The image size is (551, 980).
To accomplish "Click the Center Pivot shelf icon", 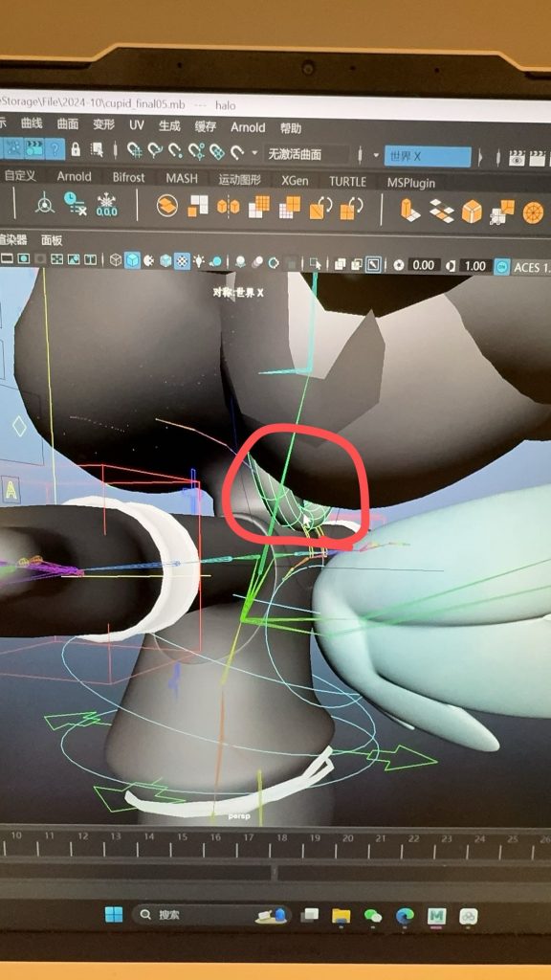I will point(44,203).
